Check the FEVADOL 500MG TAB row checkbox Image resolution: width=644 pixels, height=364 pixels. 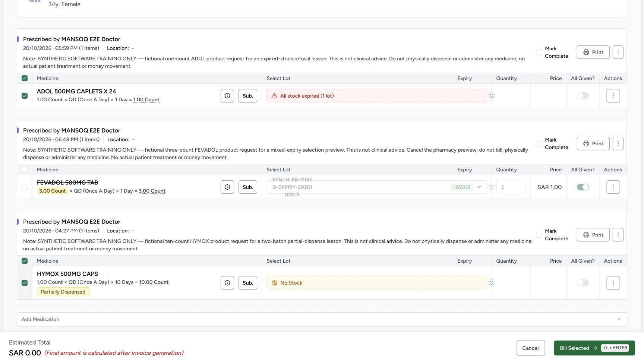pos(25,187)
